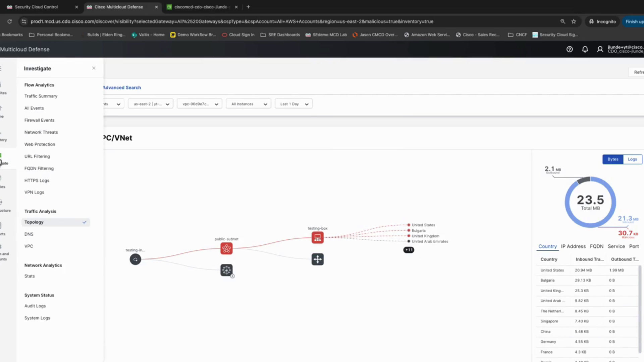Screen dimensions: 644x362
Task: Select the United States table row
Action: 587,270
